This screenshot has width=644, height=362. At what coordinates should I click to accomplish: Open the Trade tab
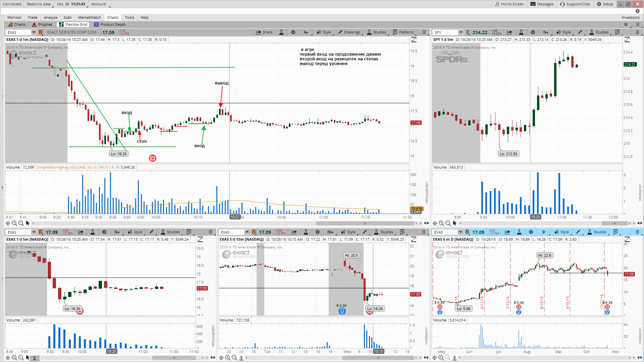click(33, 17)
